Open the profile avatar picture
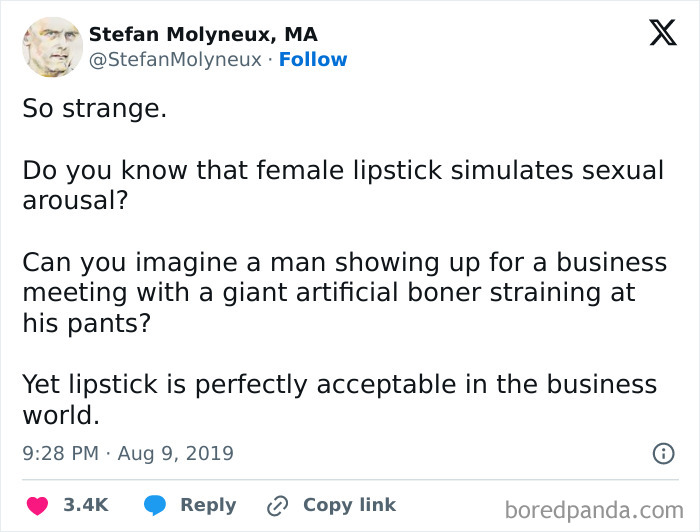Viewport: 700px width, 532px height. [52, 47]
